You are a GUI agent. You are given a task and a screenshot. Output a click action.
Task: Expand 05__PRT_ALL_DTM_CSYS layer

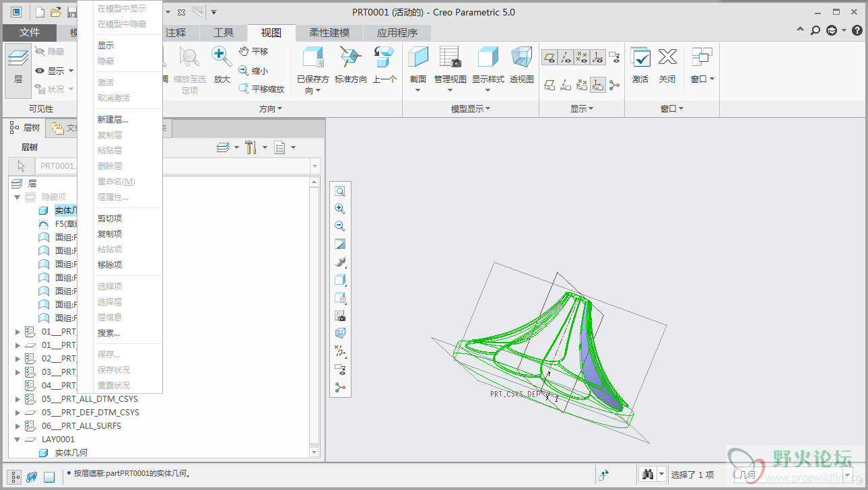(x=18, y=398)
